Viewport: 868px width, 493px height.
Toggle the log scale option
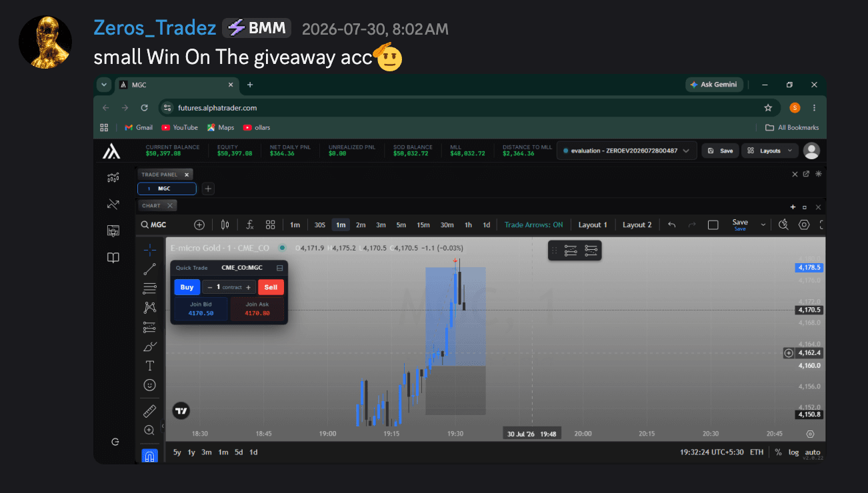[x=793, y=452]
